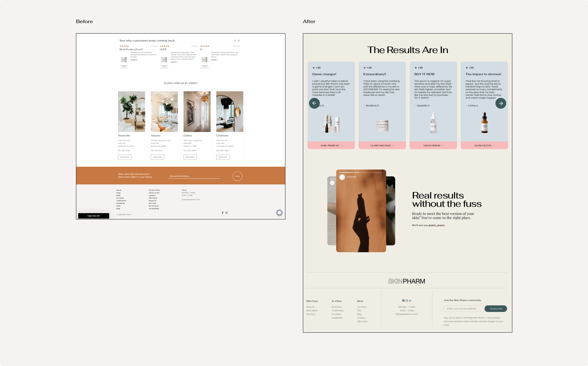
Task: Click the Instagram icon in the Before footer
Action: tap(227, 213)
